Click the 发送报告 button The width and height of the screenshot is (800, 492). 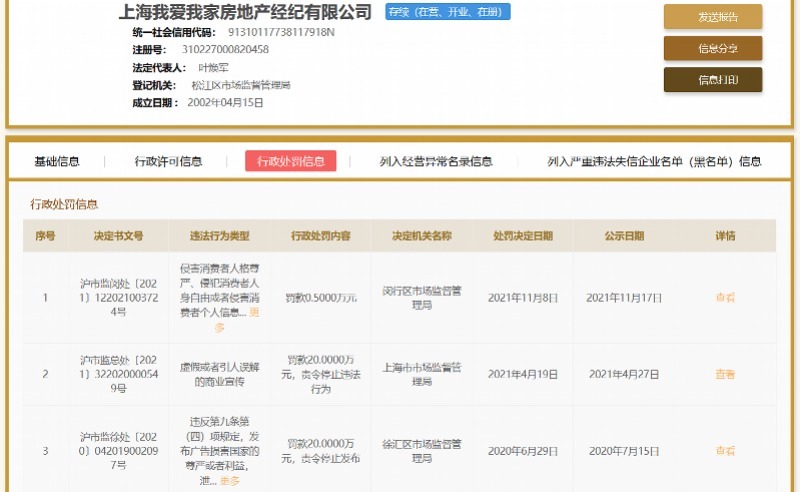[x=713, y=17]
